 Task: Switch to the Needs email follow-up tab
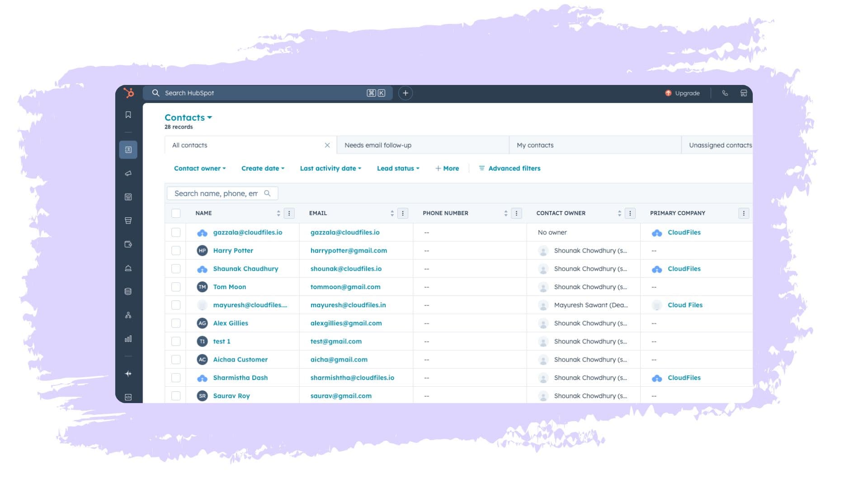(x=377, y=145)
